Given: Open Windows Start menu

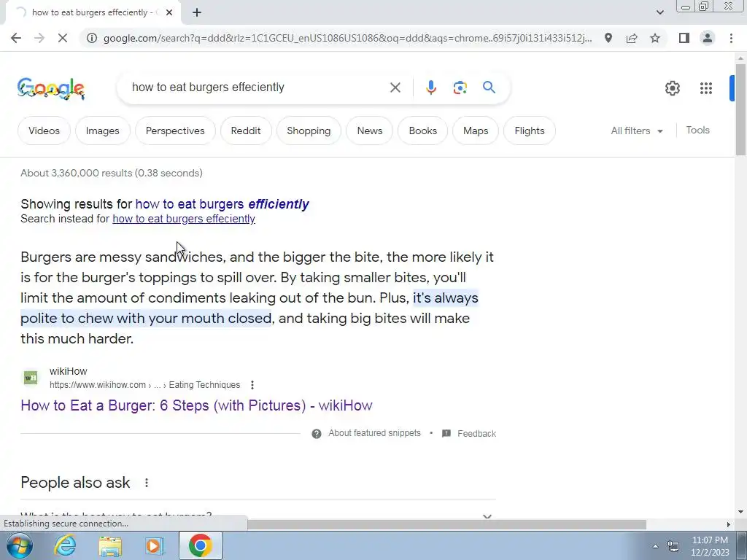Looking at the screenshot, I should [18, 545].
